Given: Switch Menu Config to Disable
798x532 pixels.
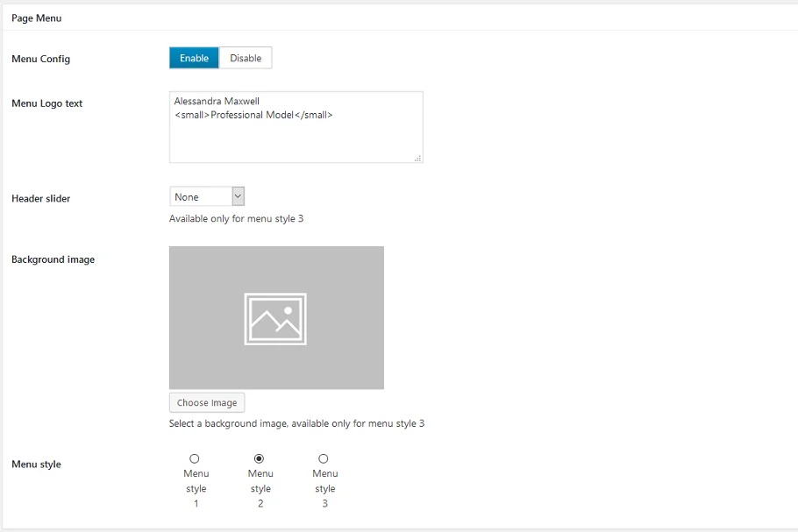Looking at the screenshot, I should point(246,58).
